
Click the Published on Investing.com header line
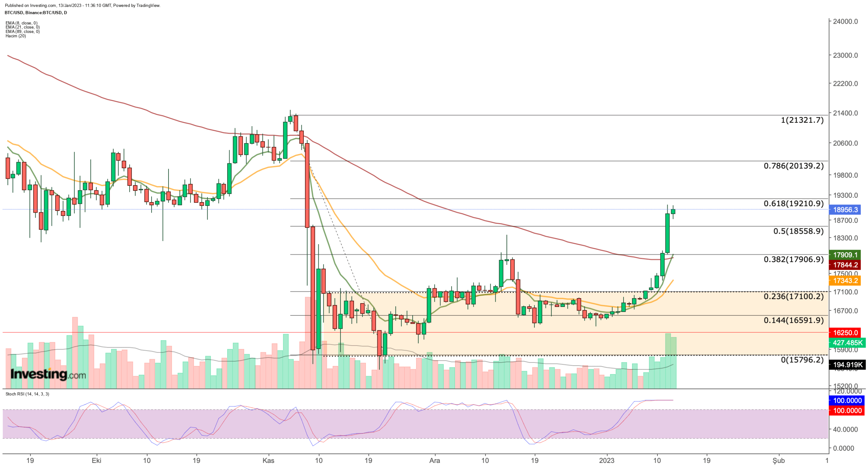tap(82, 5)
